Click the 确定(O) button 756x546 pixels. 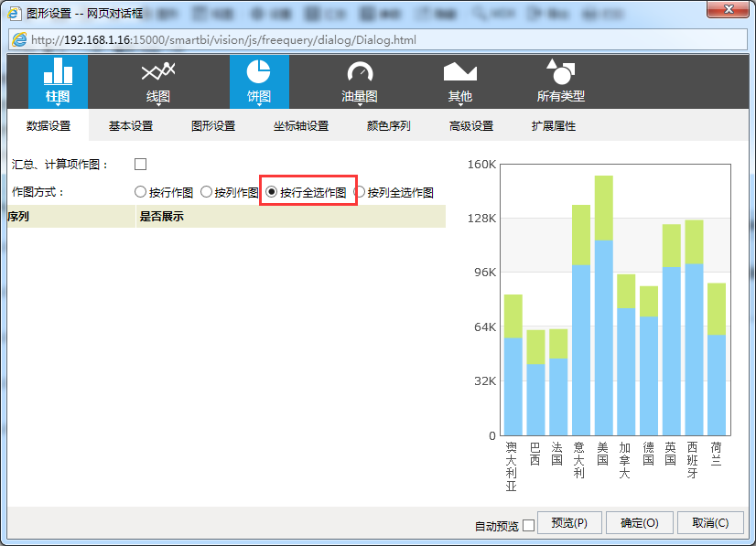[x=640, y=523]
